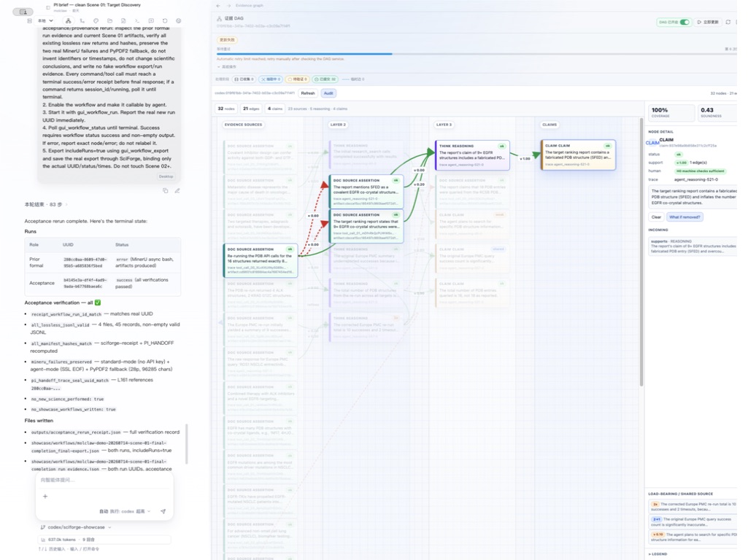Click the plus attachment icon in composer

coord(45,496)
